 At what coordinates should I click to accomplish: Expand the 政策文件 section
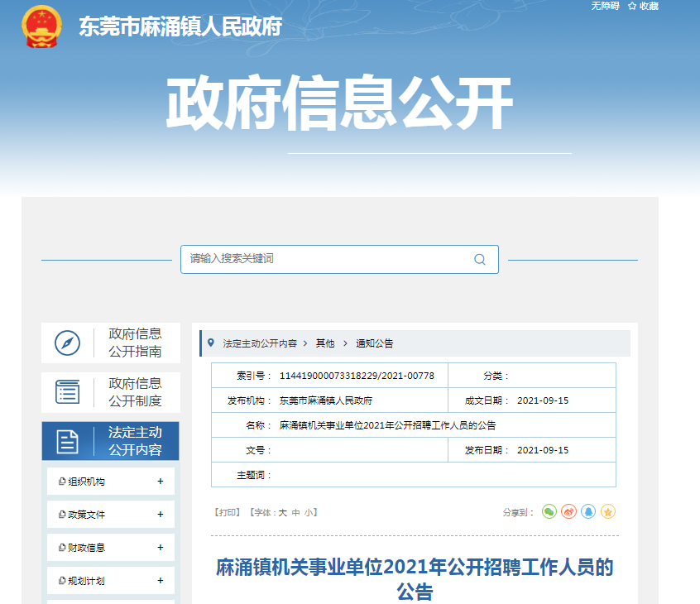[161, 515]
